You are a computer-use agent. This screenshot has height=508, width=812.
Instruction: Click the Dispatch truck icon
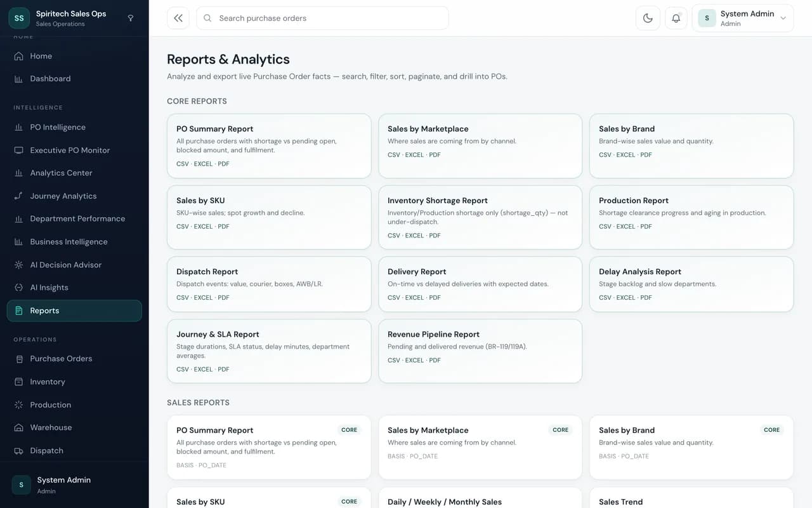pos(18,451)
